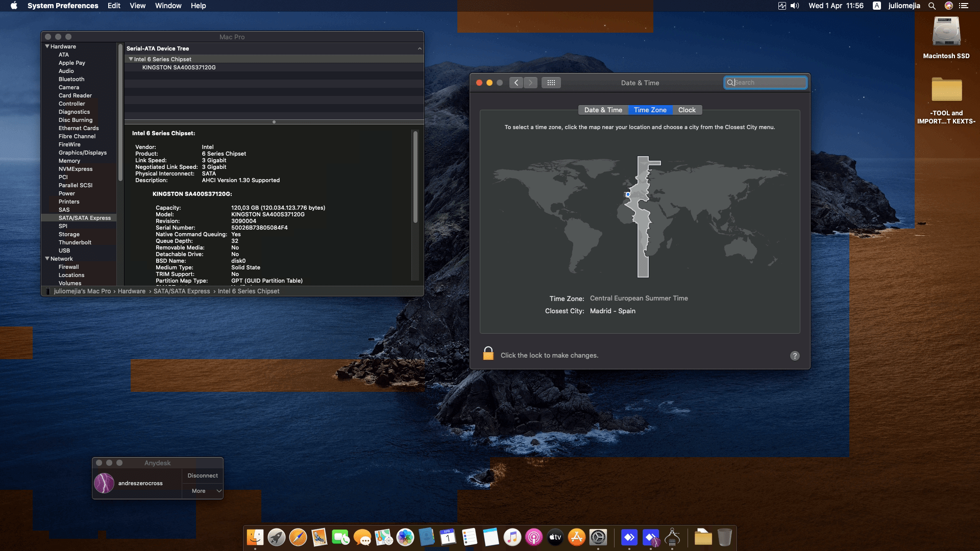Open the More dropdown in AnyDesk
Image resolution: width=980 pixels, height=551 pixels.
point(202,491)
